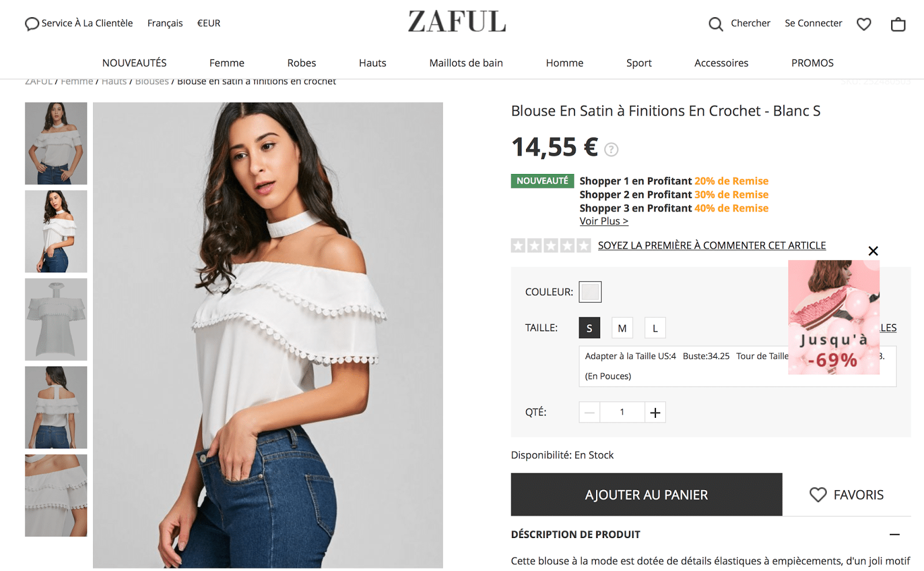
Task: Open the wishlist heart icon in header
Action: click(864, 24)
